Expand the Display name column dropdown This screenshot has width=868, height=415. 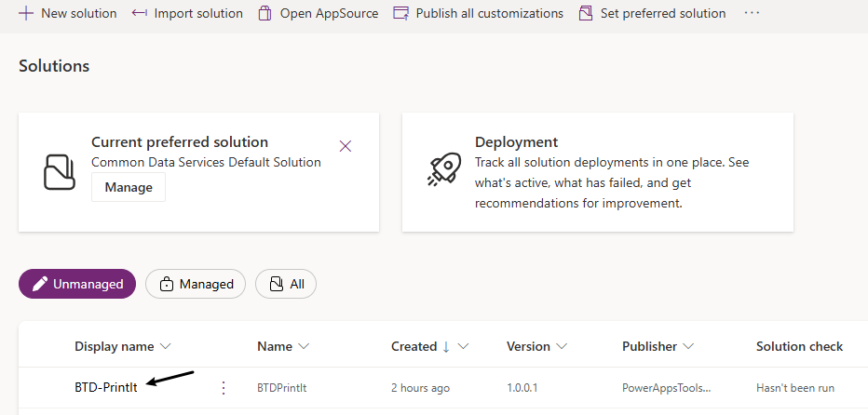tap(166, 346)
